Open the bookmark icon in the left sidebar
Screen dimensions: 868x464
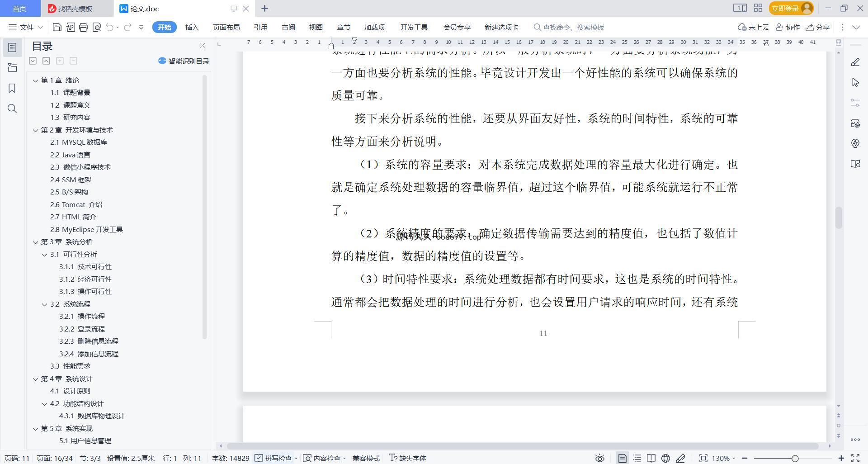12,88
